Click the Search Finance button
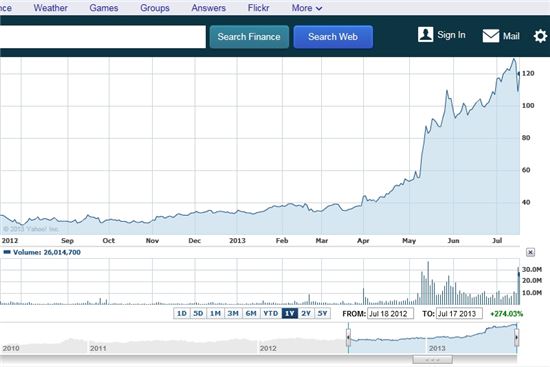 (x=249, y=37)
